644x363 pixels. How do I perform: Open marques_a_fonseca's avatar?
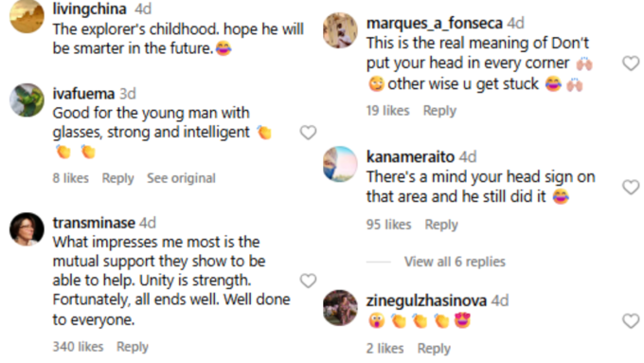(x=340, y=30)
